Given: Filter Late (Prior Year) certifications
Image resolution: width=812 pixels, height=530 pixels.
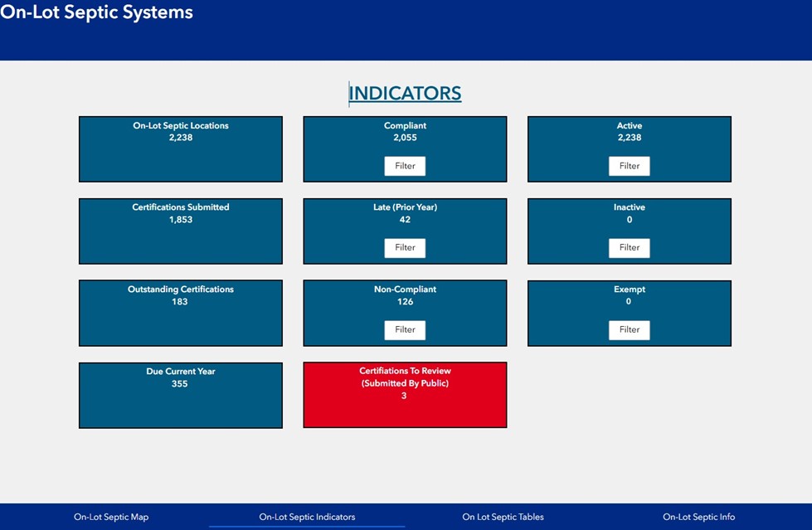Looking at the screenshot, I should tap(405, 248).
